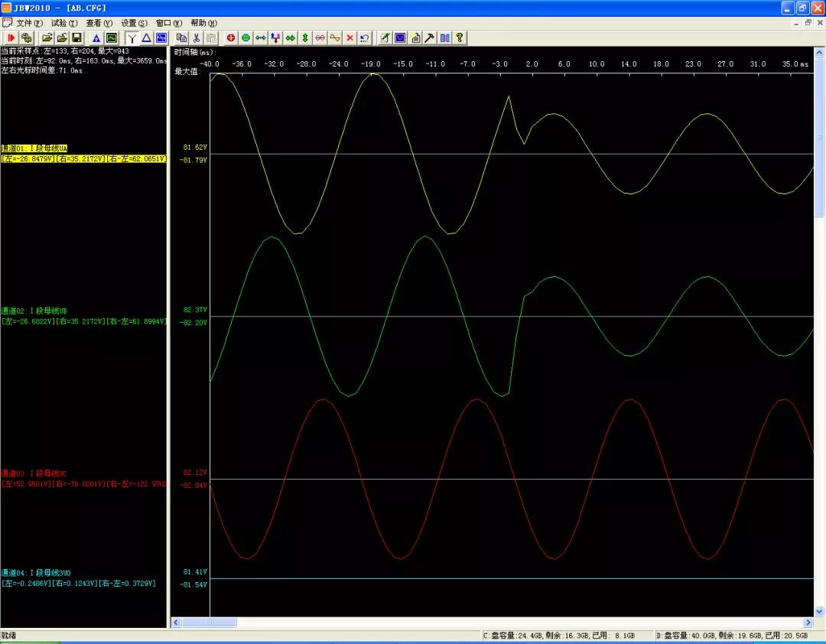Click the yellow question mark help icon
The width and height of the screenshot is (826, 644).
pyautogui.click(x=460, y=37)
